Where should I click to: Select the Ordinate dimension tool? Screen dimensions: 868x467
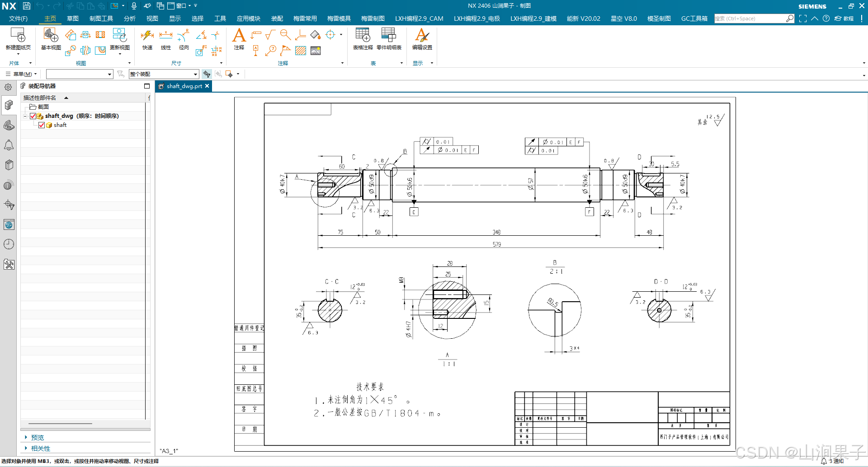click(x=216, y=51)
